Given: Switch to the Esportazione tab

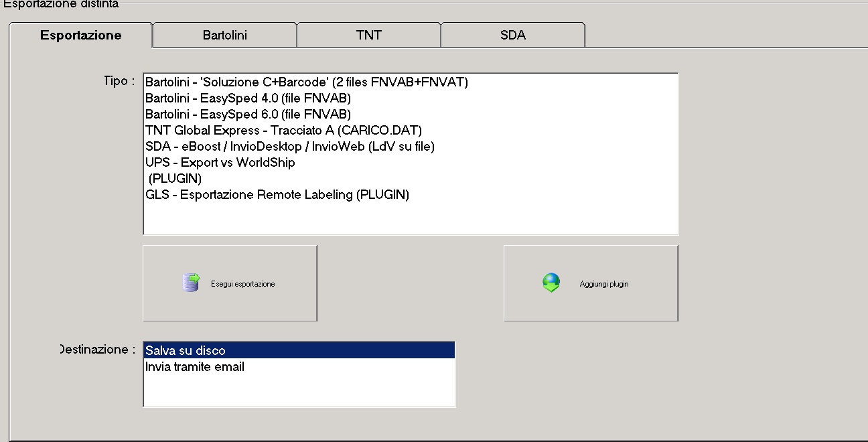Looking at the screenshot, I should click(81, 35).
